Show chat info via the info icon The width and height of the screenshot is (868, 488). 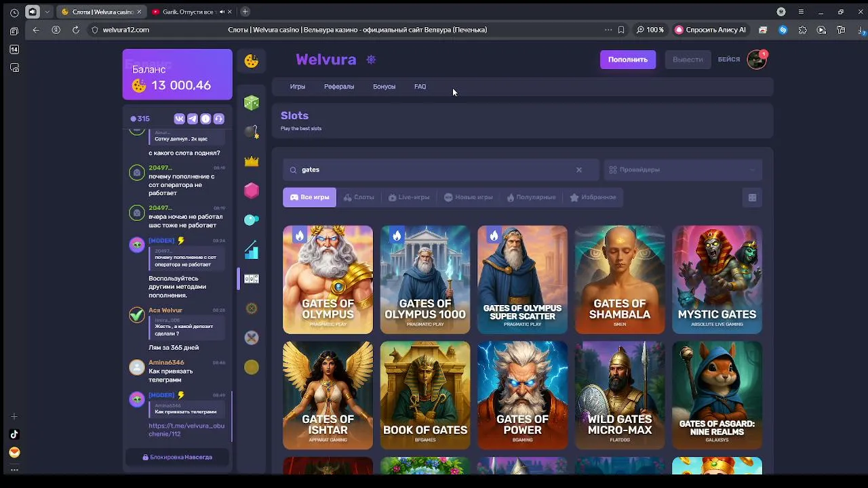pyautogui.click(x=205, y=119)
